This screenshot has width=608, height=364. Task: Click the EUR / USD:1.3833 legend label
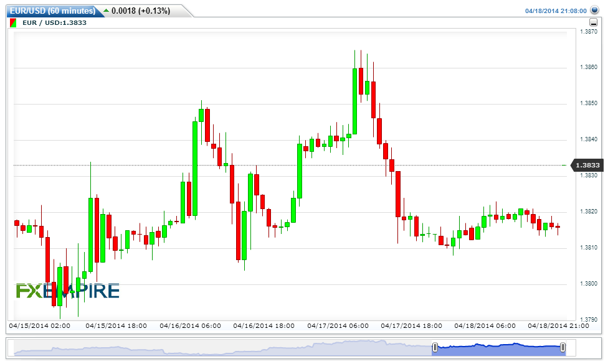pos(54,23)
